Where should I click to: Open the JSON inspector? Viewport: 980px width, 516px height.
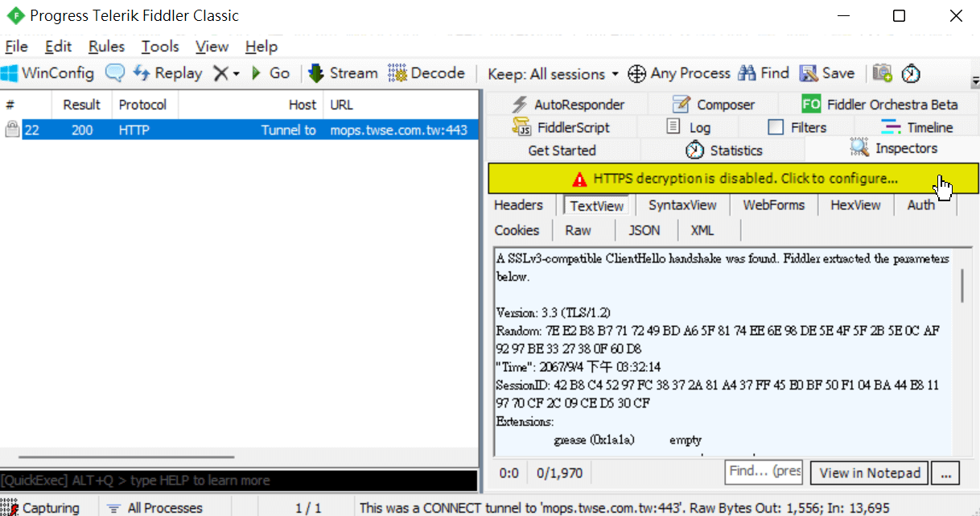(x=644, y=230)
